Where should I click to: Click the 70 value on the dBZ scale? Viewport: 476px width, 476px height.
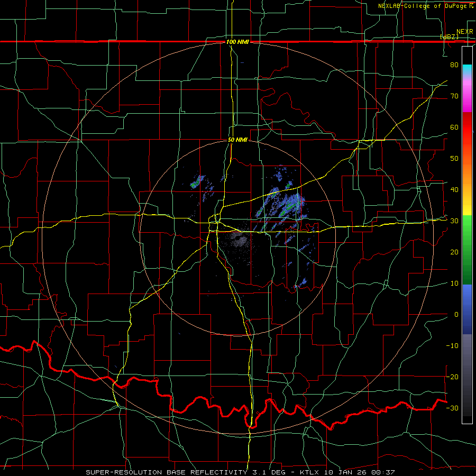454,96
